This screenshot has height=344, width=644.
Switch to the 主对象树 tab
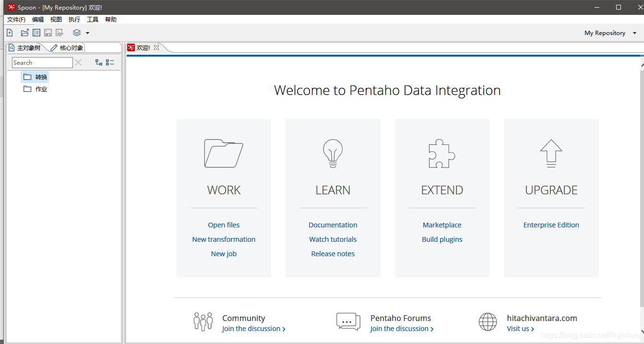25,48
